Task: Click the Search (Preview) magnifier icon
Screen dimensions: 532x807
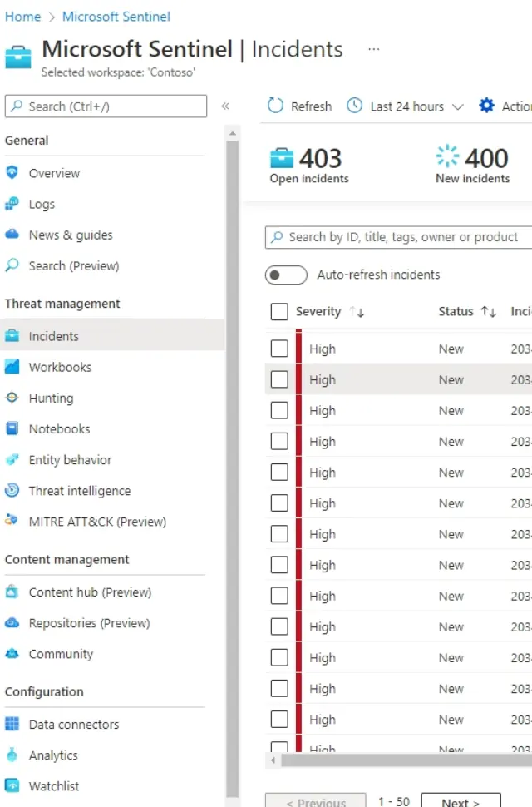Action: pyautogui.click(x=12, y=265)
